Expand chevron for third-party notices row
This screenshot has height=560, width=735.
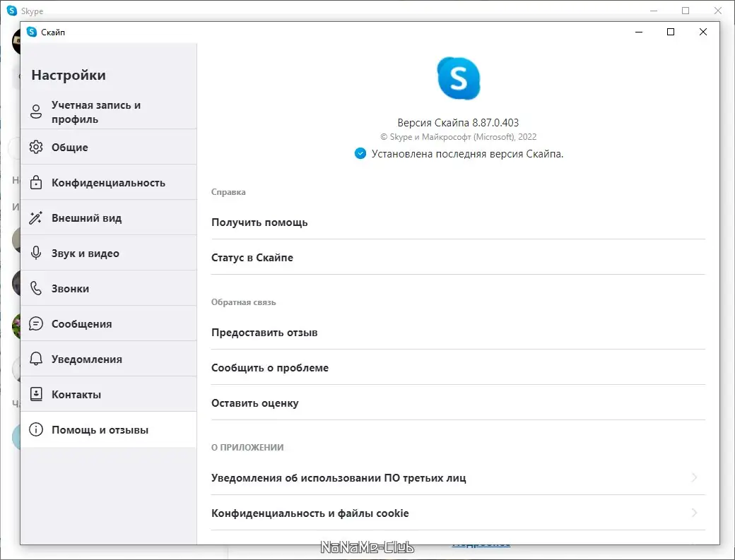tap(694, 477)
